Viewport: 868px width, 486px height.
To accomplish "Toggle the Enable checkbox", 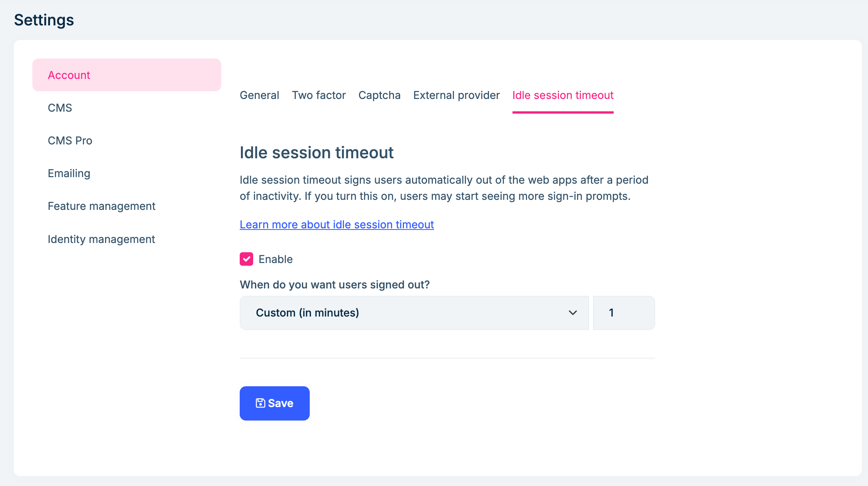I will coord(247,259).
